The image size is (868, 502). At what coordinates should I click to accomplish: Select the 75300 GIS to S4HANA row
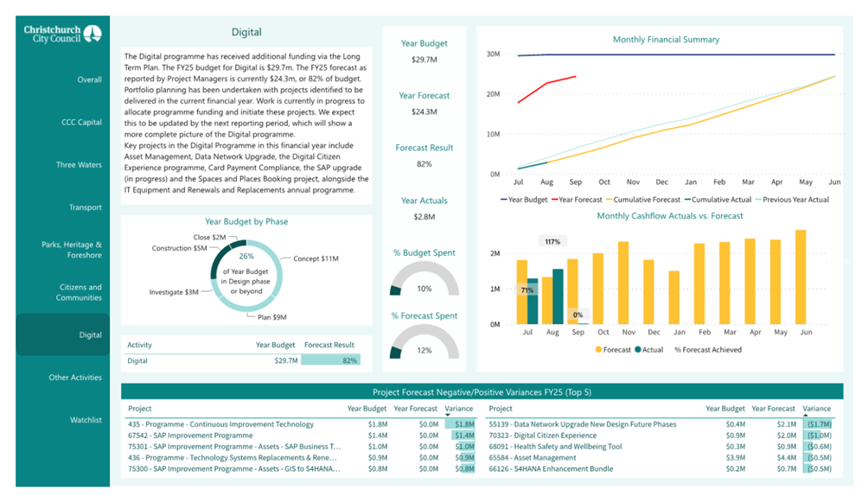click(301, 468)
